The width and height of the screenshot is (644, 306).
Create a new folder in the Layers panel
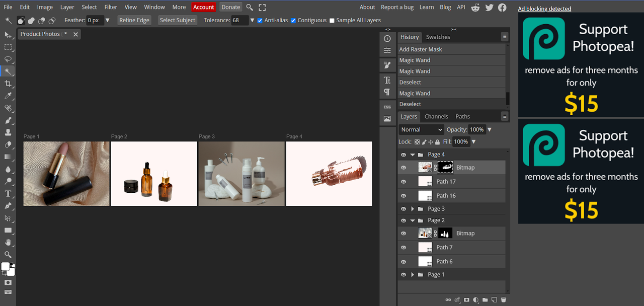[485, 300]
